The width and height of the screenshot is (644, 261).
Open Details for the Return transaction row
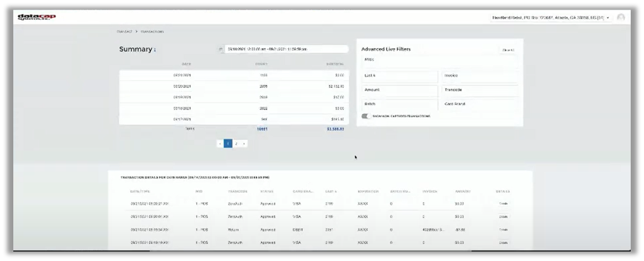503,229
